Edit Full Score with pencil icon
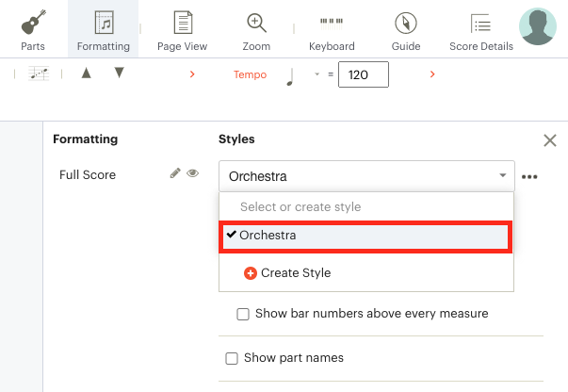568x392 pixels. point(175,173)
